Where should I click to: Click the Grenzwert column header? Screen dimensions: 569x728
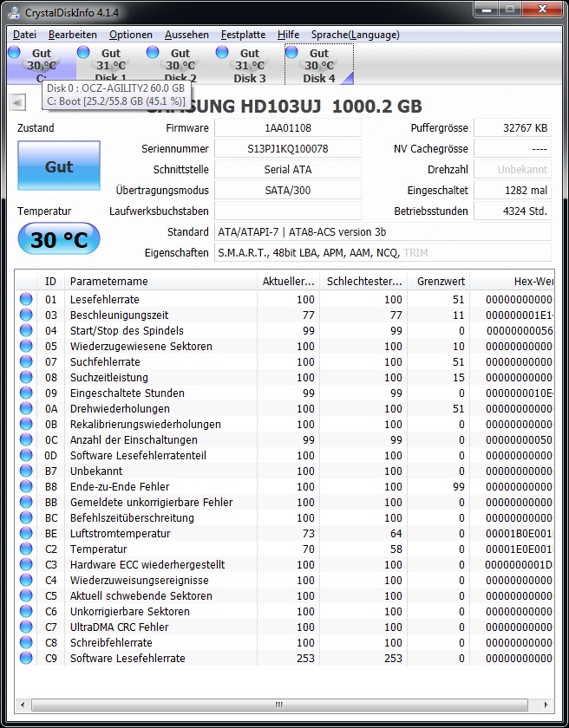(x=439, y=281)
